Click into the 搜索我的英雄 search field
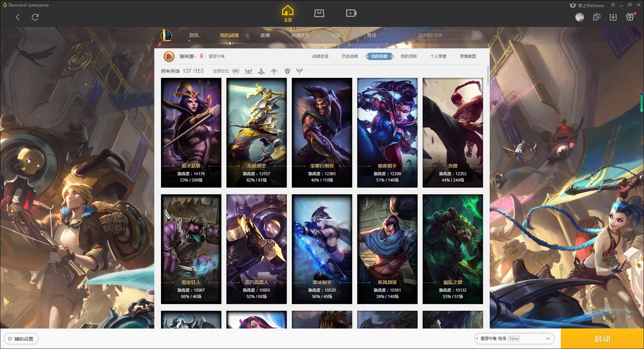 pos(443,35)
